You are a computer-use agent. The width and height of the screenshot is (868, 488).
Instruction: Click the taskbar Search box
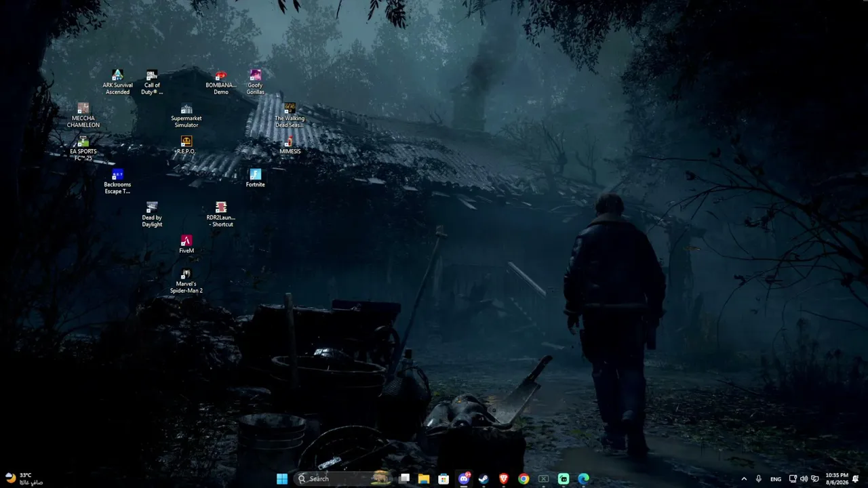click(x=344, y=479)
